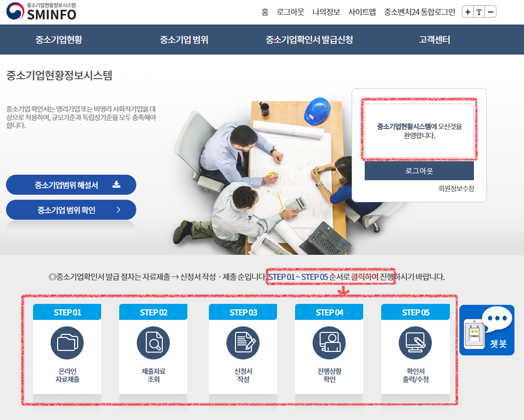Open the online data submission folder icon
The image size is (524, 420).
click(x=67, y=343)
